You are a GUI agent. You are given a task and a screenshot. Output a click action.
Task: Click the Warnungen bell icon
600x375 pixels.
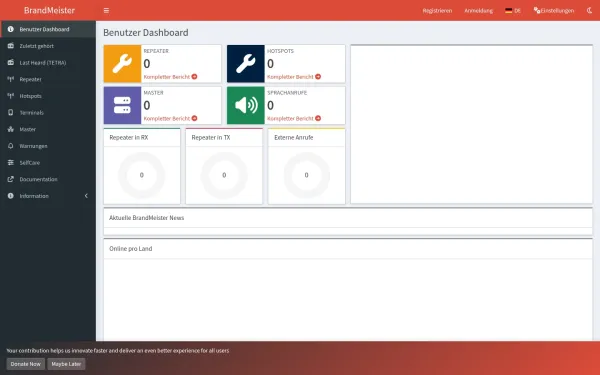click(x=11, y=146)
